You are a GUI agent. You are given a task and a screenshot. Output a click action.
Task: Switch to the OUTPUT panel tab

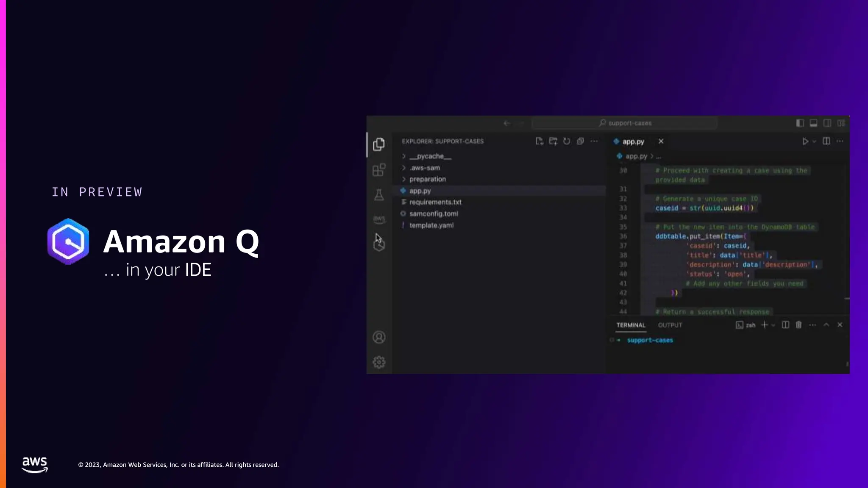point(670,325)
